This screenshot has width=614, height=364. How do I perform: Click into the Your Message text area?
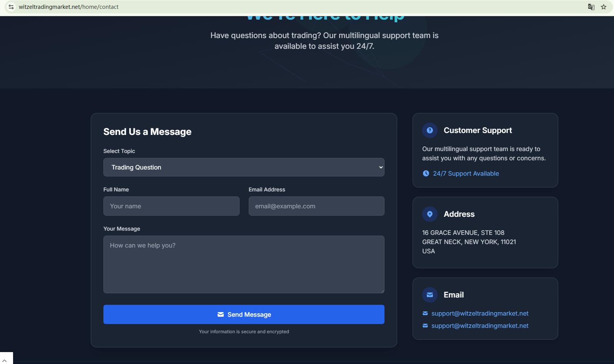(x=244, y=264)
